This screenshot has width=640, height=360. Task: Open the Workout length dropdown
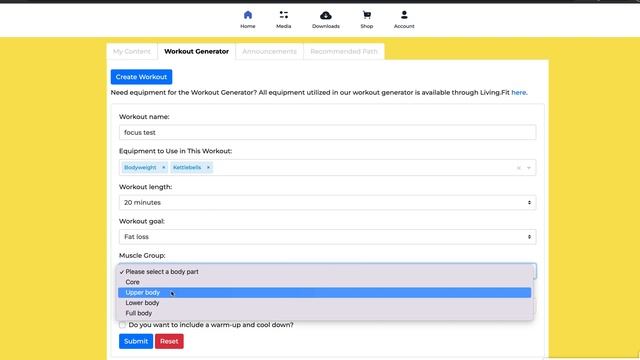pos(327,202)
